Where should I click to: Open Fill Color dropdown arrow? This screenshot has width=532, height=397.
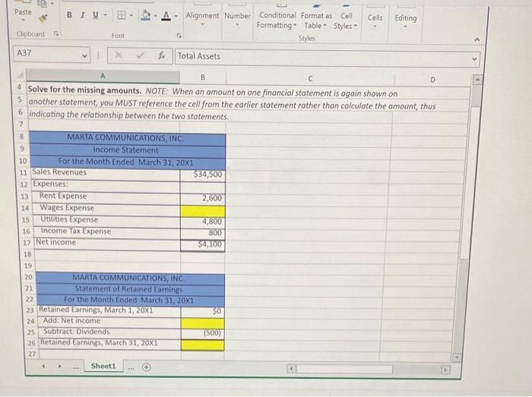(155, 16)
